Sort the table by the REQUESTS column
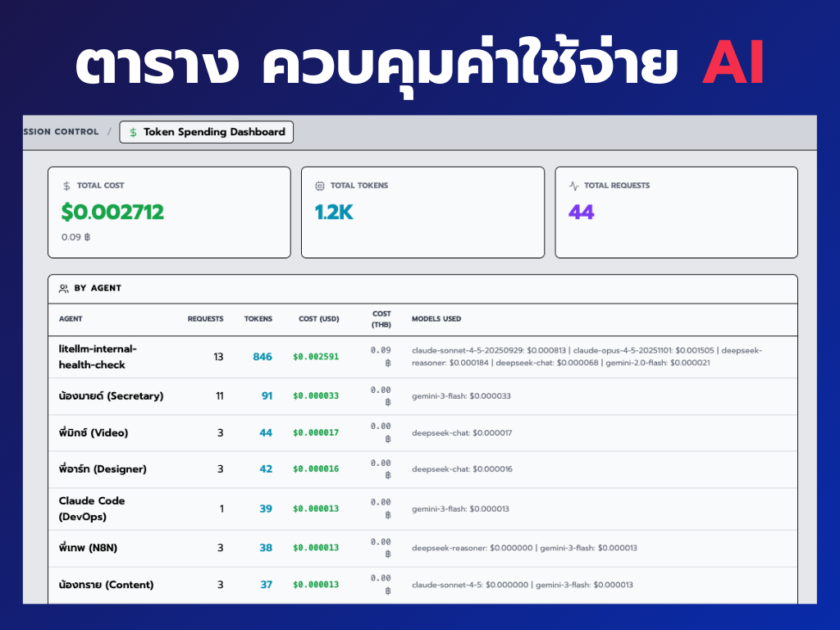 [x=205, y=319]
